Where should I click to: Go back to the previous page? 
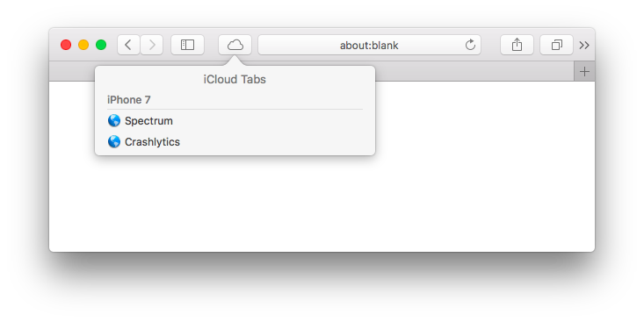[x=128, y=45]
